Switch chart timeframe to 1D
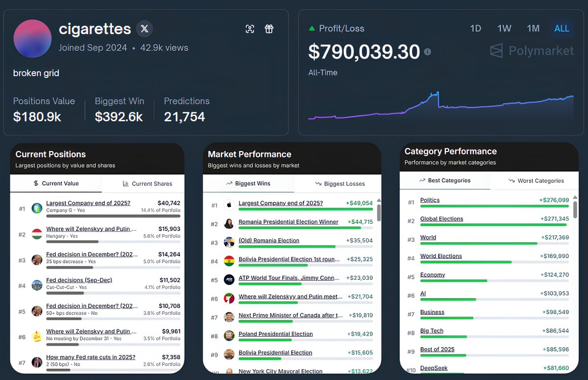588x380 pixels. pyautogui.click(x=475, y=28)
